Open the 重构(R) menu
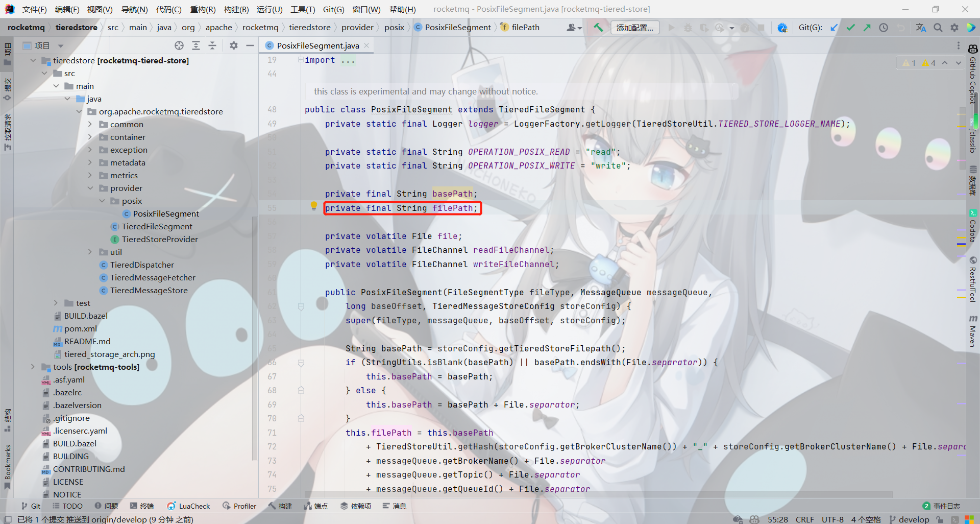 tap(203, 9)
